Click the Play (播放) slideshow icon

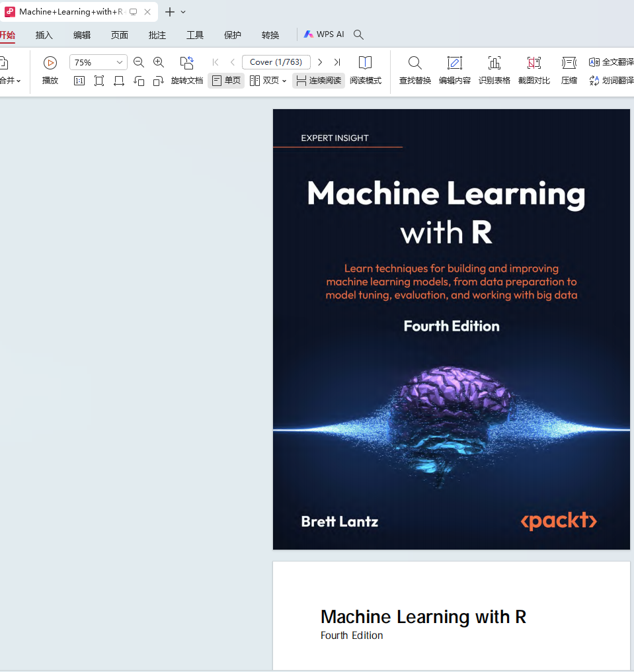(50, 63)
